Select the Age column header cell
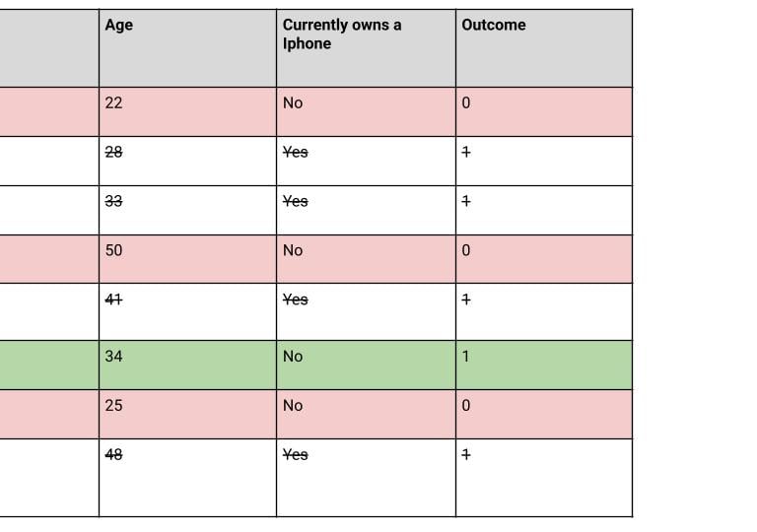 click(188, 48)
